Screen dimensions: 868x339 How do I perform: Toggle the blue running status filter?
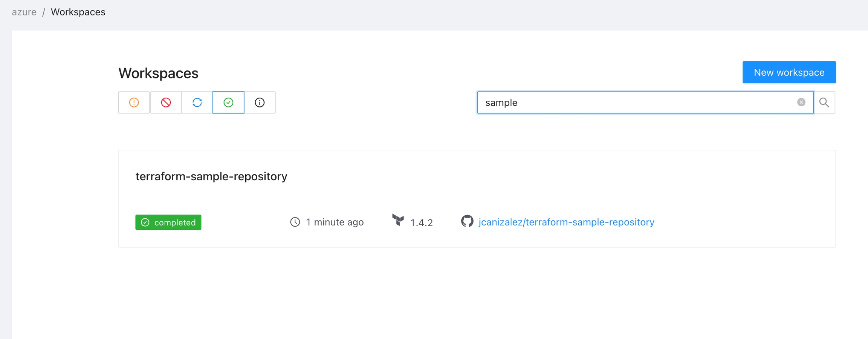[197, 103]
